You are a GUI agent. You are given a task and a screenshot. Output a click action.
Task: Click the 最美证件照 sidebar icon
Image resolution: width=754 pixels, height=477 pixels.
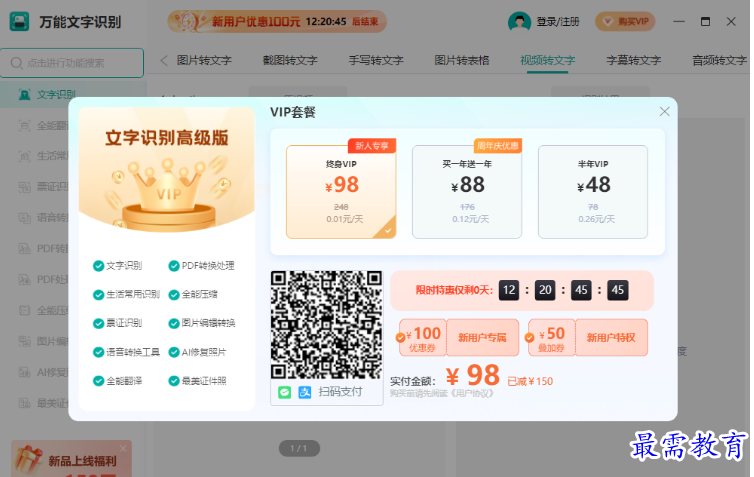tap(24, 403)
